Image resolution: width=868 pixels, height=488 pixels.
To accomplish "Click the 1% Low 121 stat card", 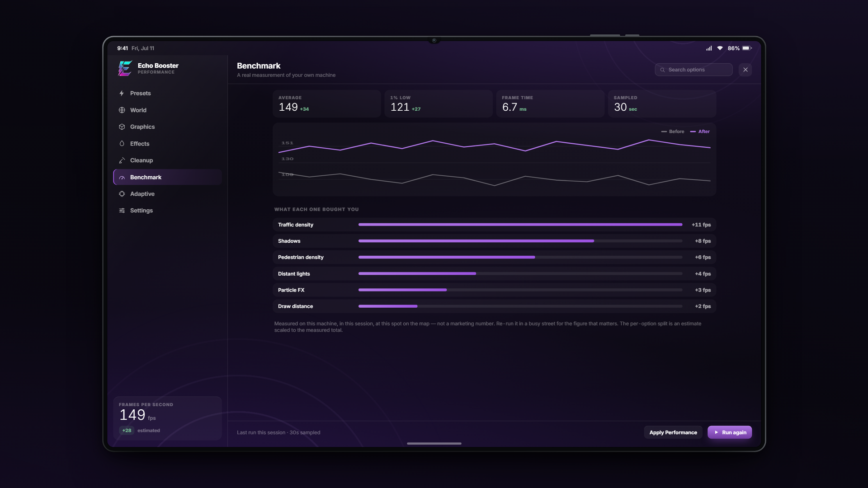I will 438,104.
